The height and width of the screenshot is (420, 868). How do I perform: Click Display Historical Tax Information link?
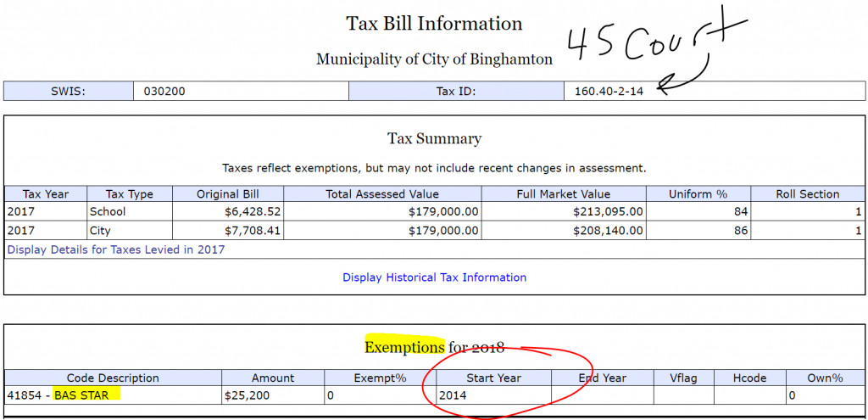pyautogui.click(x=434, y=277)
